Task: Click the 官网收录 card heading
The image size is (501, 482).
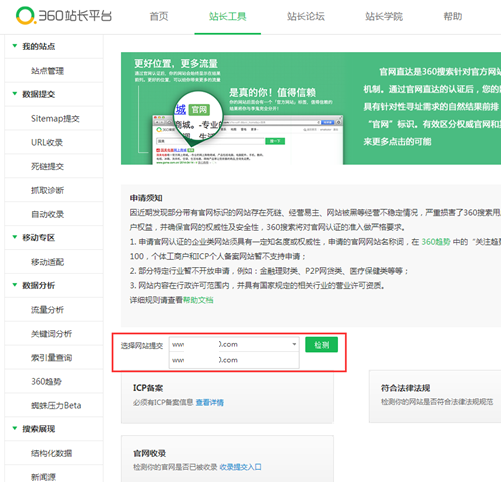Action: click(x=150, y=453)
